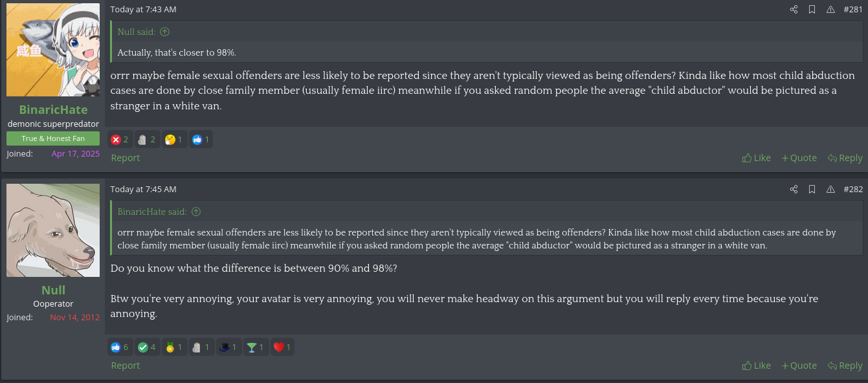Jump to Null's quoted post via arrow

click(x=164, y=32)
